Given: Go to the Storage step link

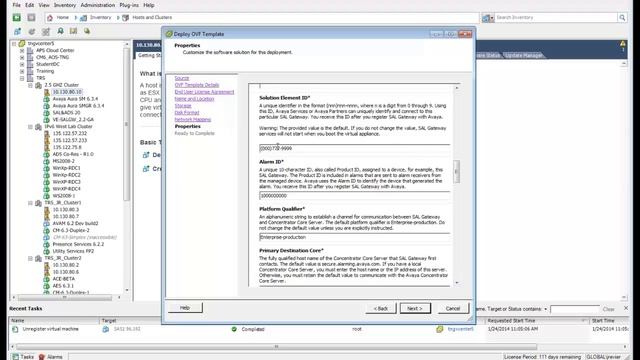Looking at the screenshot, I should [x=183, y=106].
